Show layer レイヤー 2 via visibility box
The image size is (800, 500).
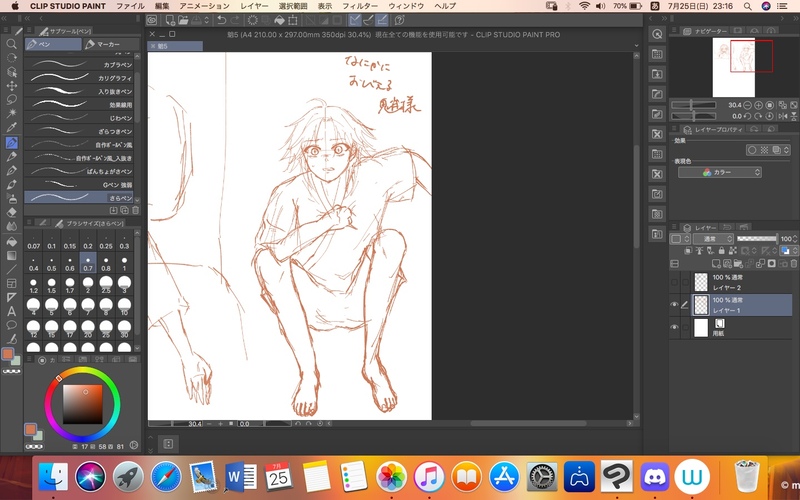[x=674, y=282]
